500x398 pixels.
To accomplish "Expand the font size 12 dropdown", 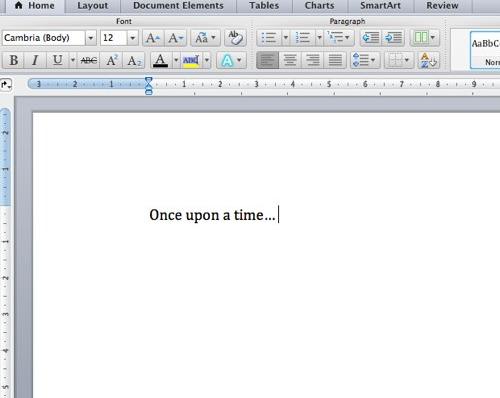I will point(132,38).
